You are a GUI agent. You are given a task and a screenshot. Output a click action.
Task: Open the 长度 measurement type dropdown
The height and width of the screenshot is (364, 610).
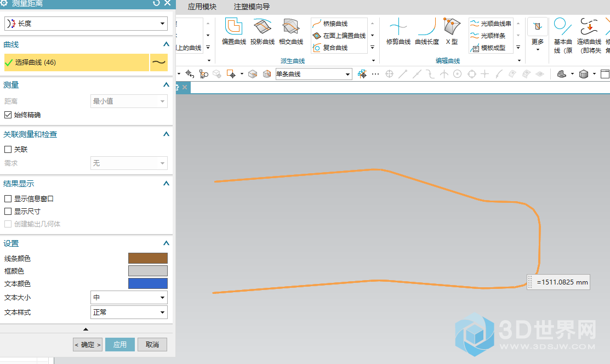click(x=86, y=24)
